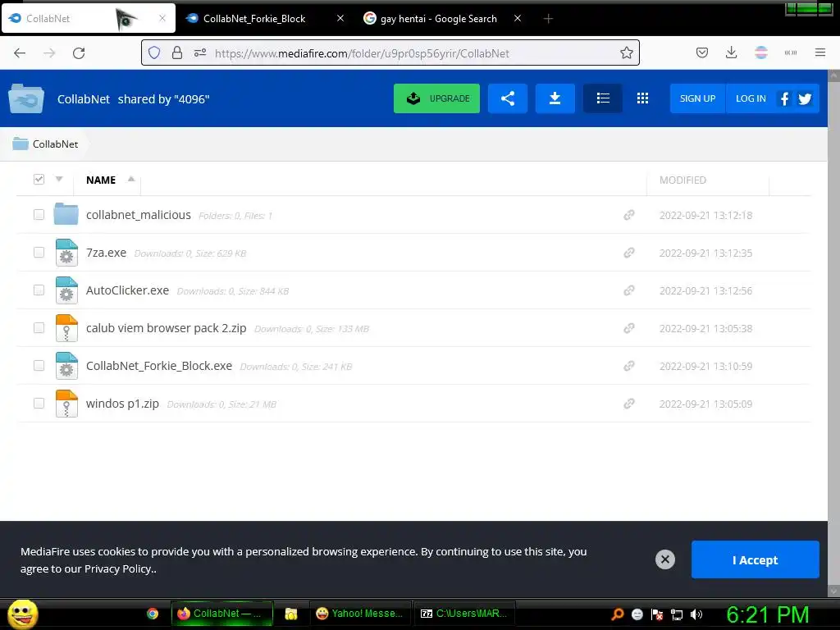Viewport: 840px width, 630px height.
Task: Save page to Pocket
Action: coord(702,52)
